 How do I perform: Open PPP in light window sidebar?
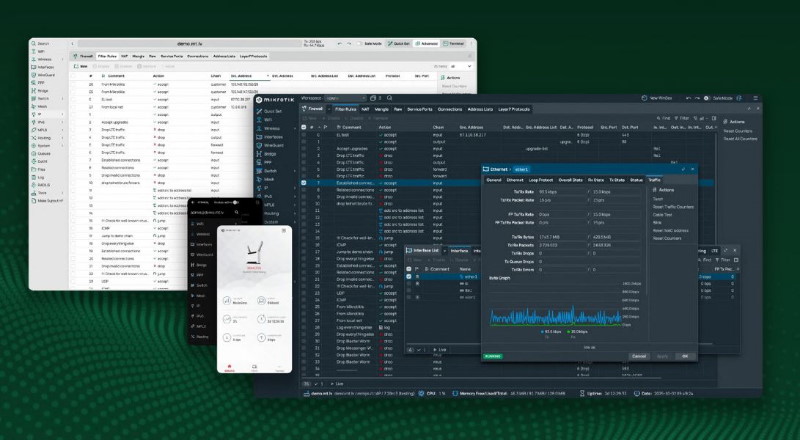[x=38, y=83]
